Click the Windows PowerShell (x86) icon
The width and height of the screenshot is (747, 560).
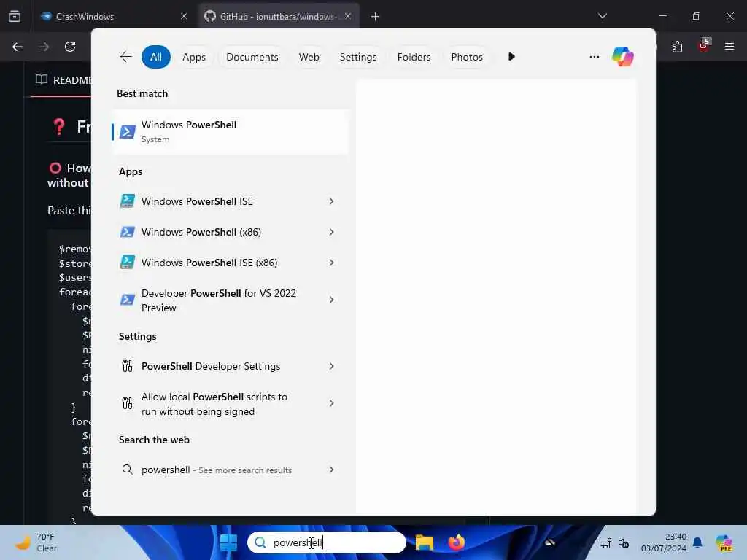click(x=127, y=232)
